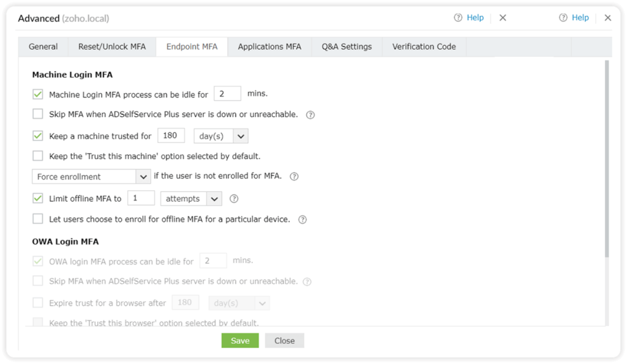This screenshot has height=364, width=627.
Task: Click help icon for offline MFA device enrollment
Action: coord(302,220)
